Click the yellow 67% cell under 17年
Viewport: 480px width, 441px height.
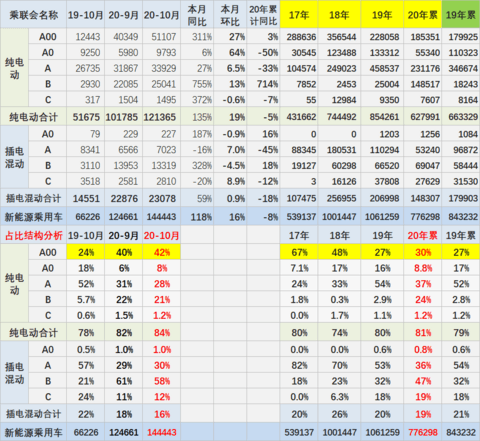pos(299,252)
